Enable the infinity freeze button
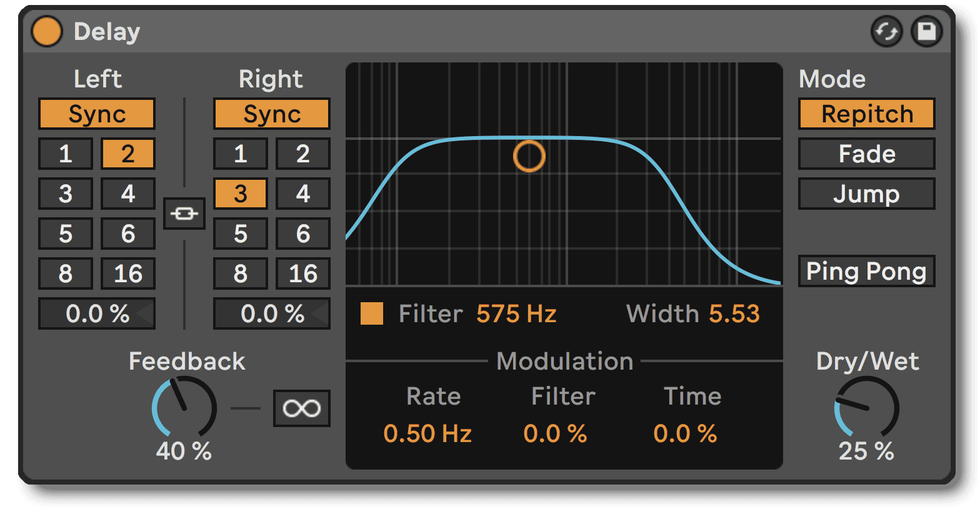980x512 pixels. (x=301, y=408)
